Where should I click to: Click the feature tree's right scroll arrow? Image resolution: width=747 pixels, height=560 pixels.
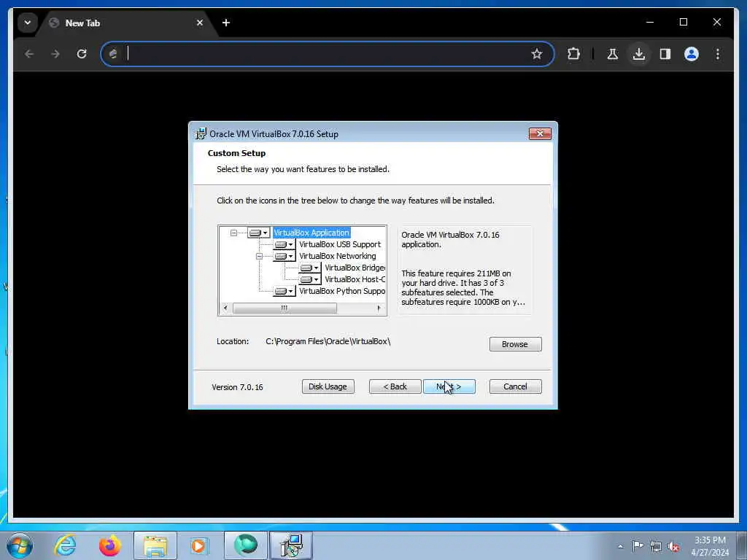(379, 308)
